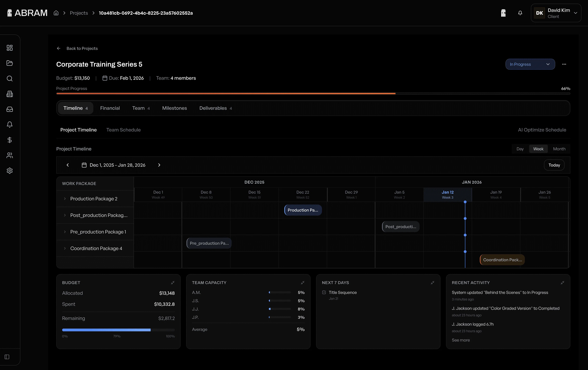
Task: Click the home icon in breadcrumb
Action: 56,13
